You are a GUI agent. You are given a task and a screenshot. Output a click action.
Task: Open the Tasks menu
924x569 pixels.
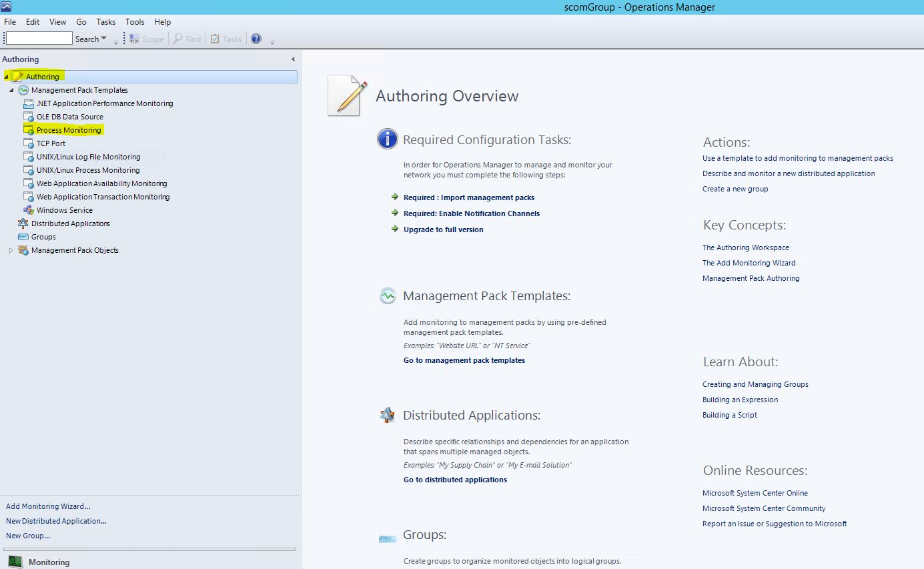105,22
